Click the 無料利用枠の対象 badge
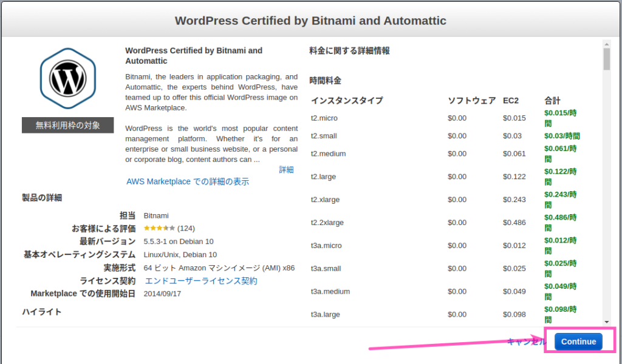 (68, 125)
